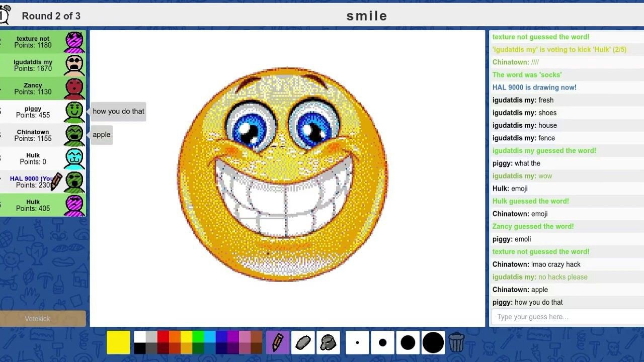Select the eraser tool

click(302, 342)
